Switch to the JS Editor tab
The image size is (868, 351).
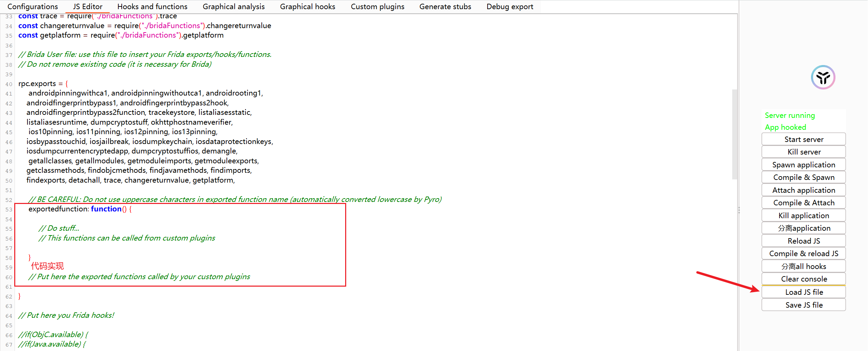click(x=87, y=6)
